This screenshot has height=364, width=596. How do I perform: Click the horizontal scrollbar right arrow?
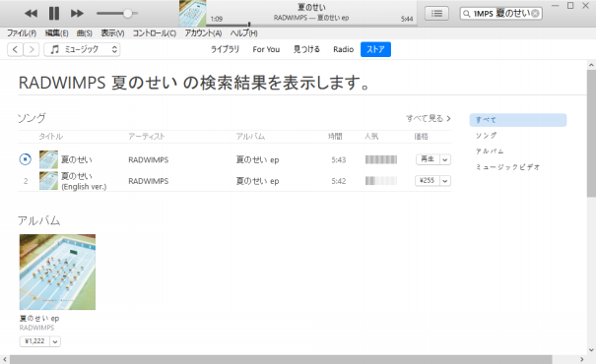tap(582, 359)
